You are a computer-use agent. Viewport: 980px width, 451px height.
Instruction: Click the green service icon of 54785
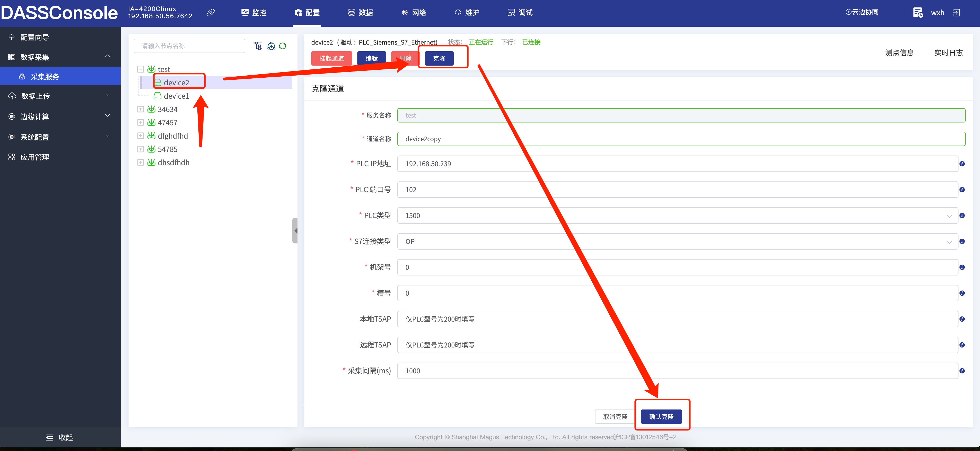(151, 149)
